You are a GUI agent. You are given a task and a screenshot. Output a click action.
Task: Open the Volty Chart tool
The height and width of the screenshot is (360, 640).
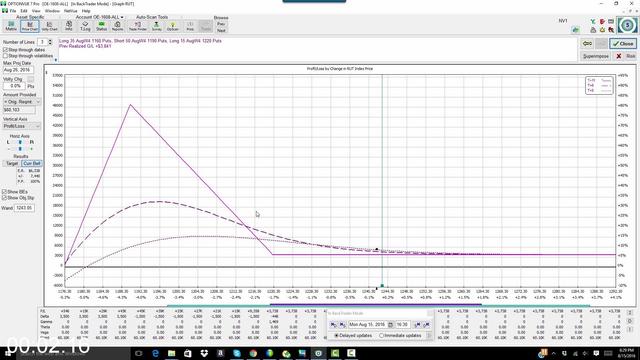tap(49, 26)
